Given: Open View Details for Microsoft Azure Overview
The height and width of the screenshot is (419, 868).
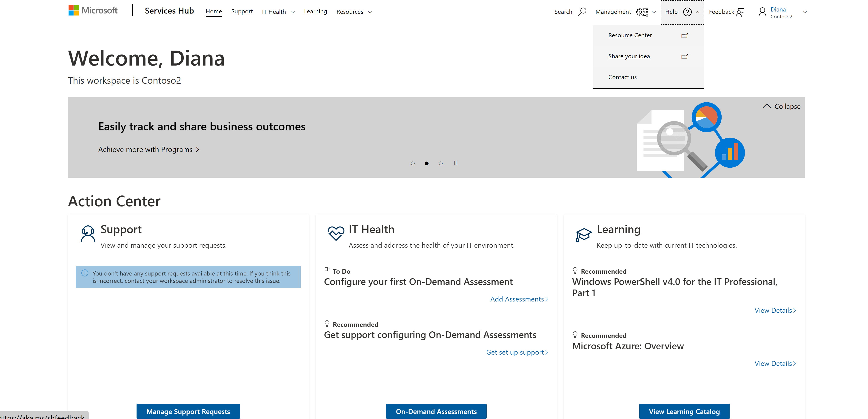Looking at the screenshot, I should tap(775, 364).
